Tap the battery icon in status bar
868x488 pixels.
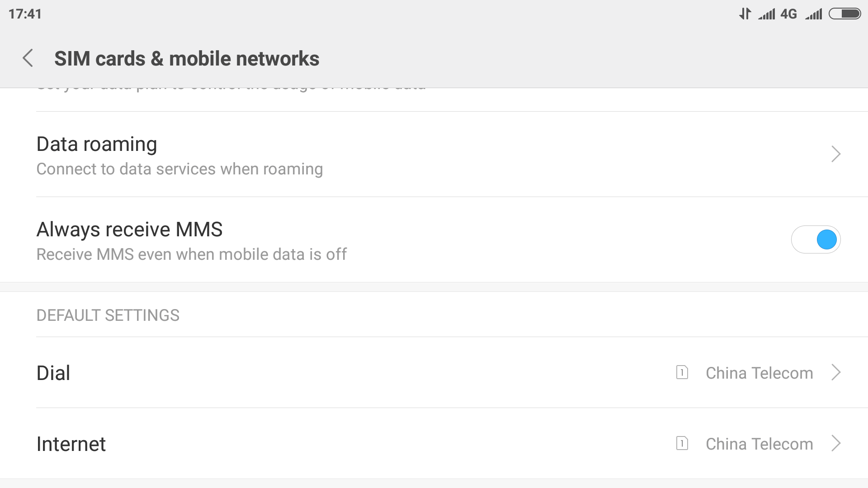coord(844,14)
